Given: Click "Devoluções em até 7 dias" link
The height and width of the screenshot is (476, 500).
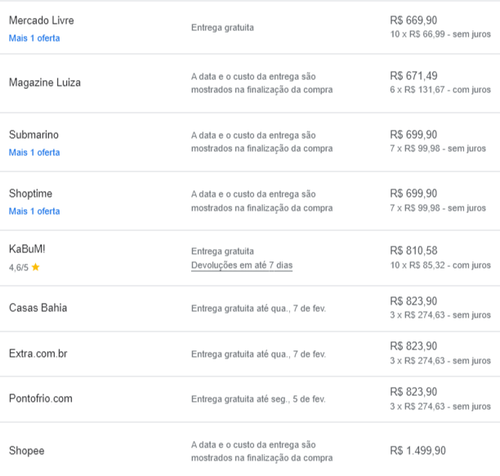Looking at the screenshot, I should (242, 265).
